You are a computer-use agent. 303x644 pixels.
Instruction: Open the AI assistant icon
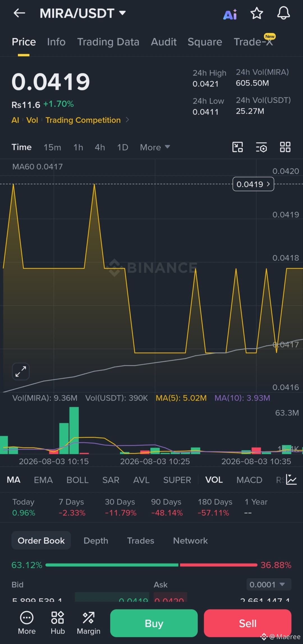pos(230,14)
